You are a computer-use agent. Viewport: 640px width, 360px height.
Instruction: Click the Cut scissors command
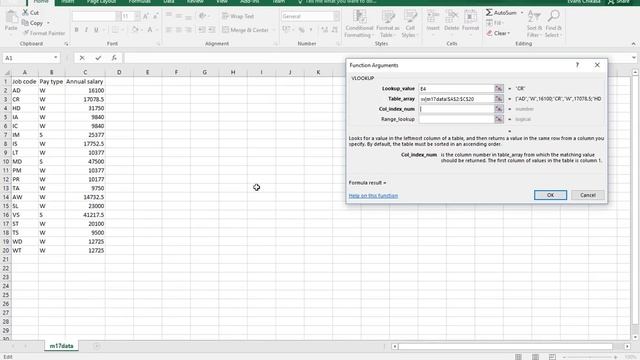(30, 13)
